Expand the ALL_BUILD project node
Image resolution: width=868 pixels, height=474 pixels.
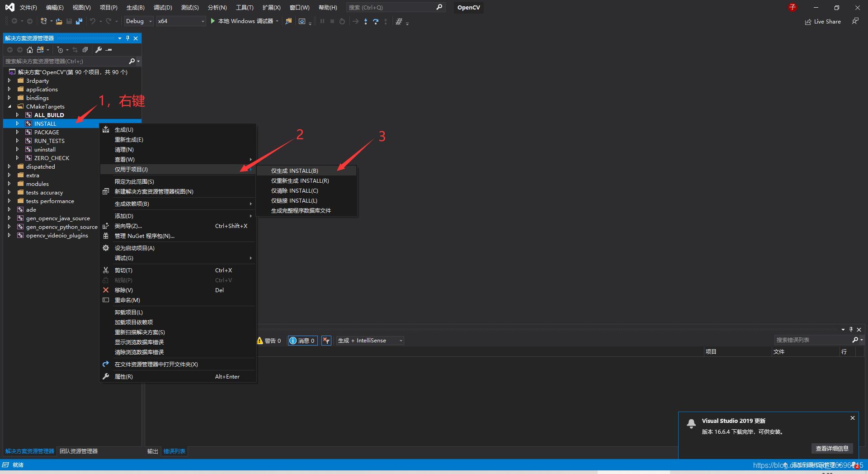click(17, 115)
